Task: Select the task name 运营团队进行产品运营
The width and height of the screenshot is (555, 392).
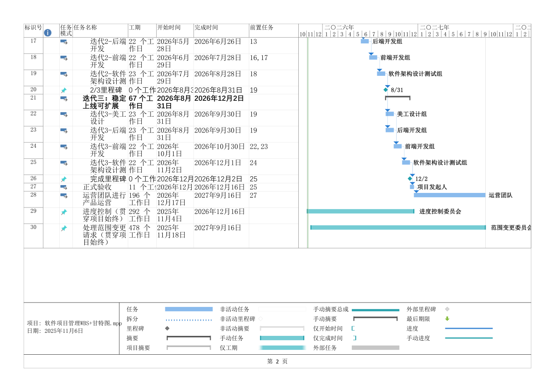Action: 104,199
